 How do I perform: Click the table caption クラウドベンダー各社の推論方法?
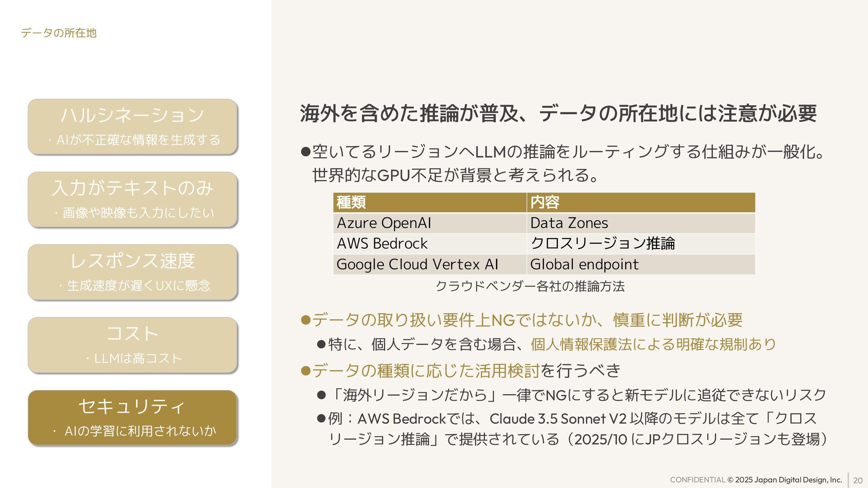(530, 286)
